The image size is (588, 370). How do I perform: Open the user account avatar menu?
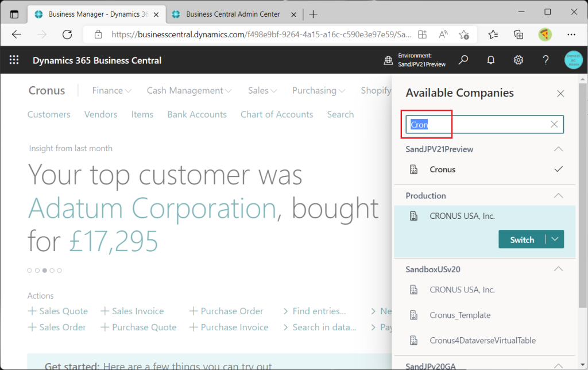point(574,60)
